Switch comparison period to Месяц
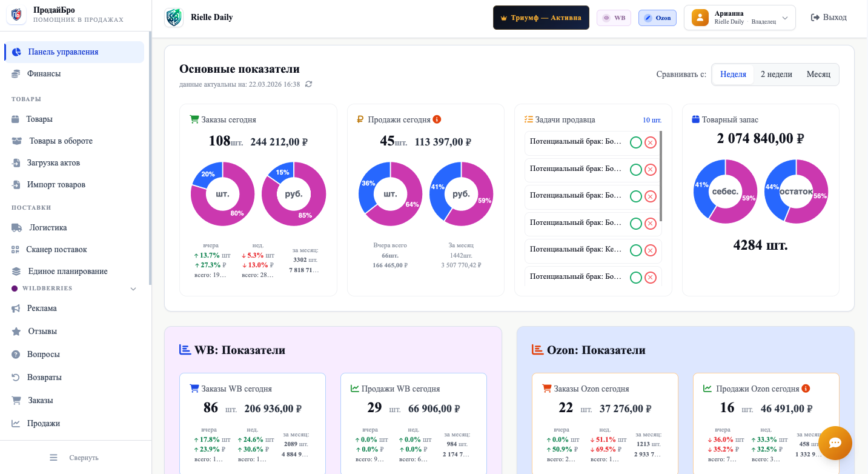868x474 pixels. 818,75
